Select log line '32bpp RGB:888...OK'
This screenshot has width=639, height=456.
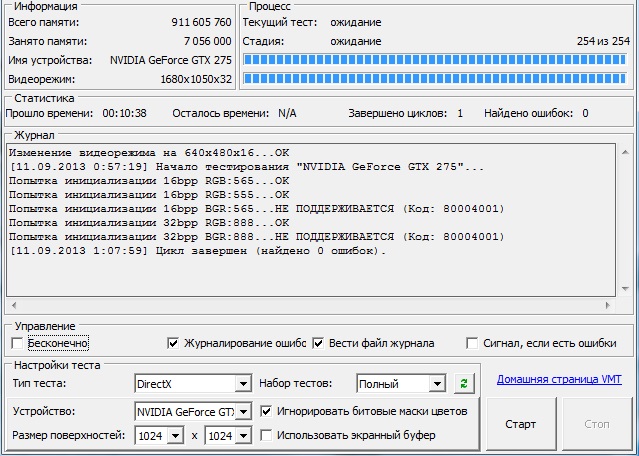point(149,222)
